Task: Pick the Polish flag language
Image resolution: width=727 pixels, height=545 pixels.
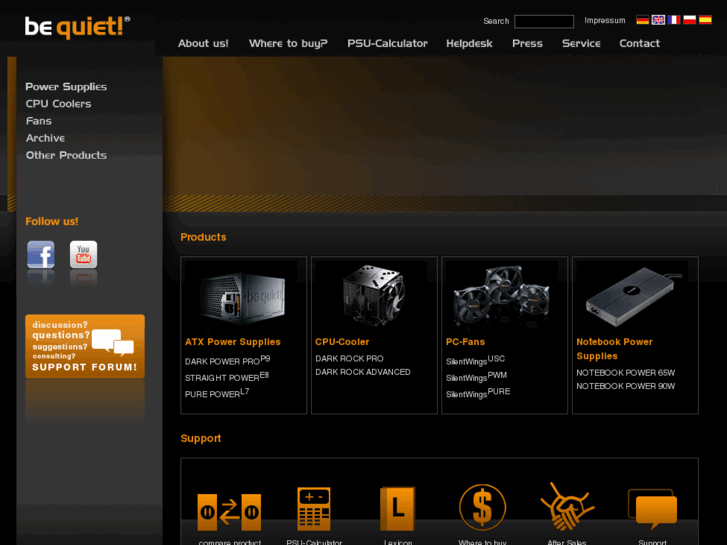Action: click(x=689, y=20)
